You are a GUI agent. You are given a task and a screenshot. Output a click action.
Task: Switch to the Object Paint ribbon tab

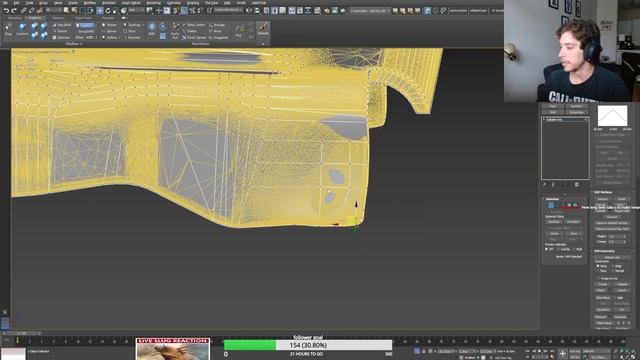click(x=83, y=18)
